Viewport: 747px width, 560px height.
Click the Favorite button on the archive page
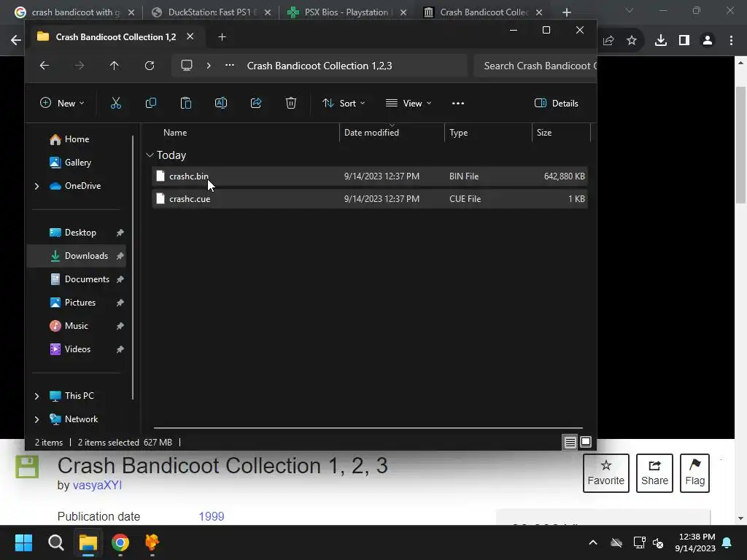pos(606,472)
